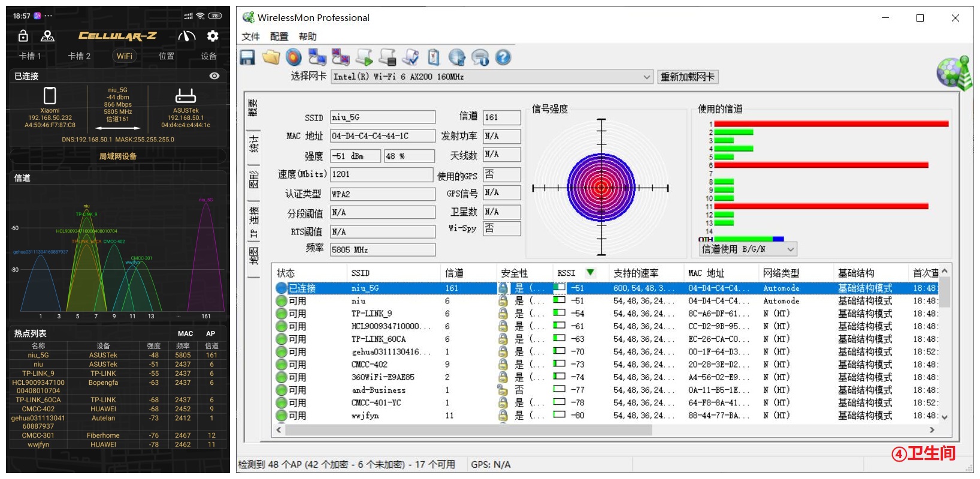The image size is (980, 479).
Task: Open the IP 连接 vertical tab
Action: coord(253,222)
